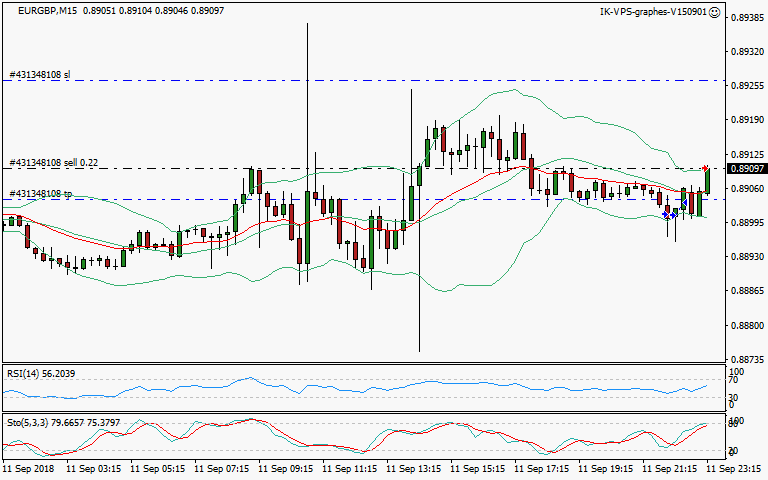Click the 11 Sep 07:15 time label
768x480 pixels.
222,469
